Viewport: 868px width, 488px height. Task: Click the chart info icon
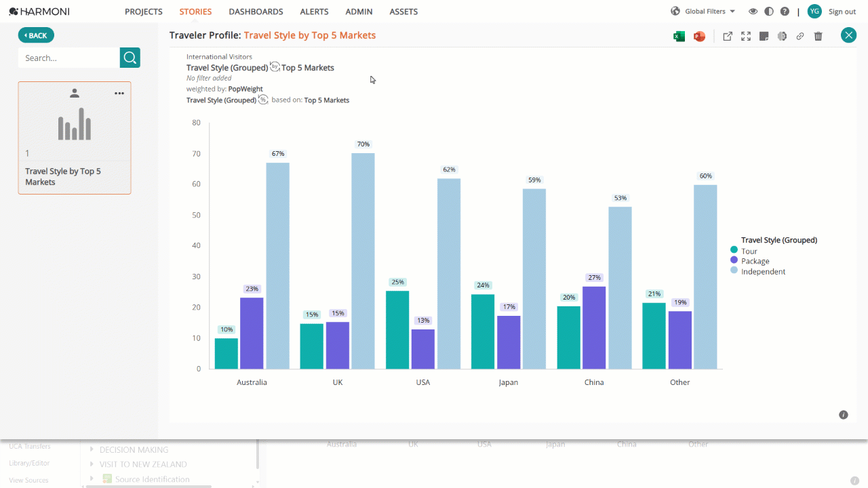[x=844, y=415]
